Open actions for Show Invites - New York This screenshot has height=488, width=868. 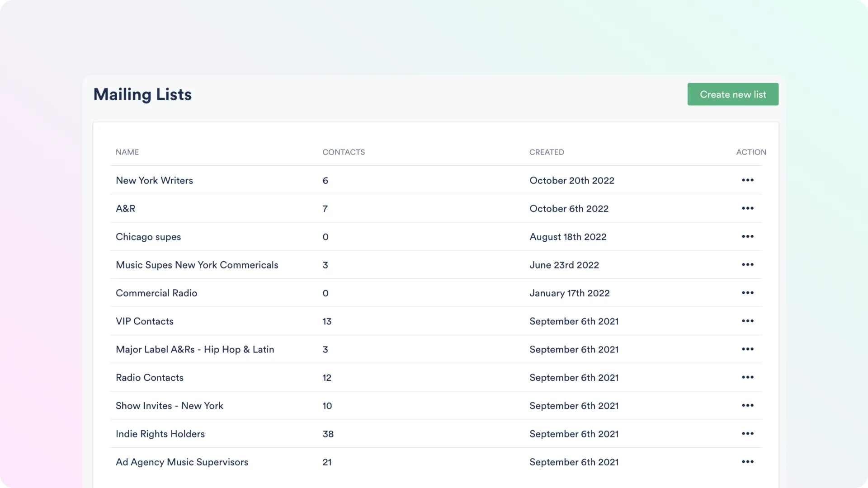(x=748, y=405)
